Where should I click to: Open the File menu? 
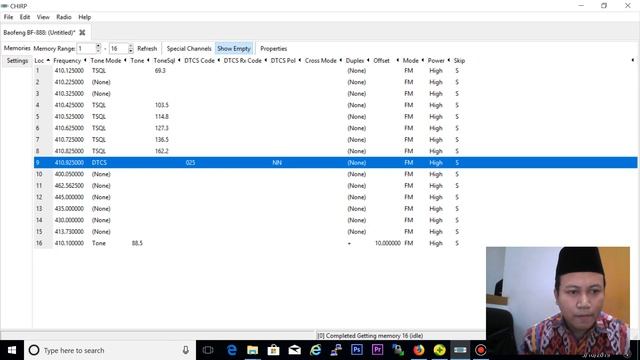coord(8,17)
